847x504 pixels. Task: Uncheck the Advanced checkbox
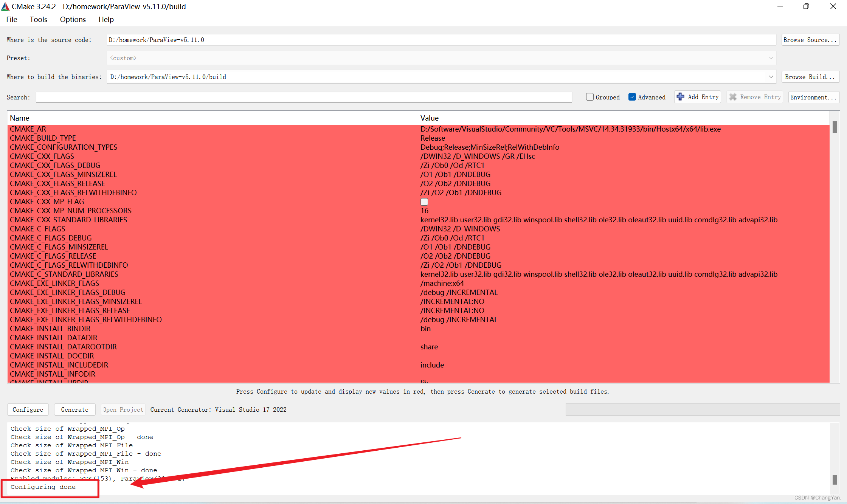632,97
